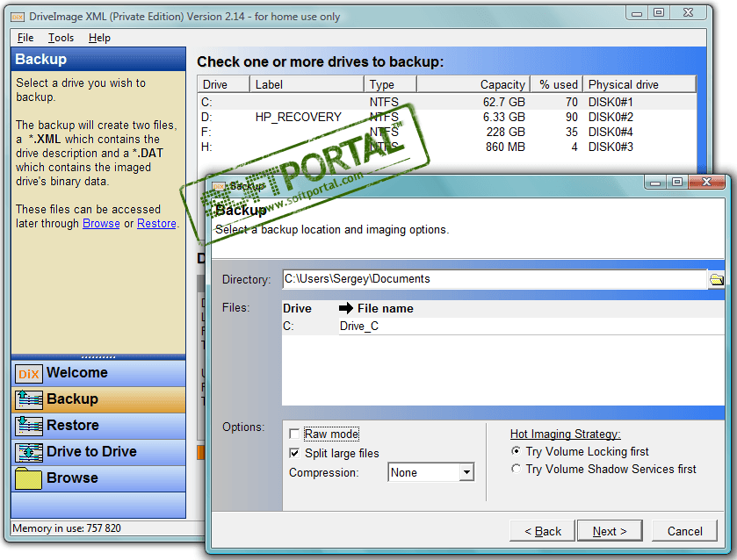
Task: Select drive H: with 860 MB capacity
Action: coord(446,147)
